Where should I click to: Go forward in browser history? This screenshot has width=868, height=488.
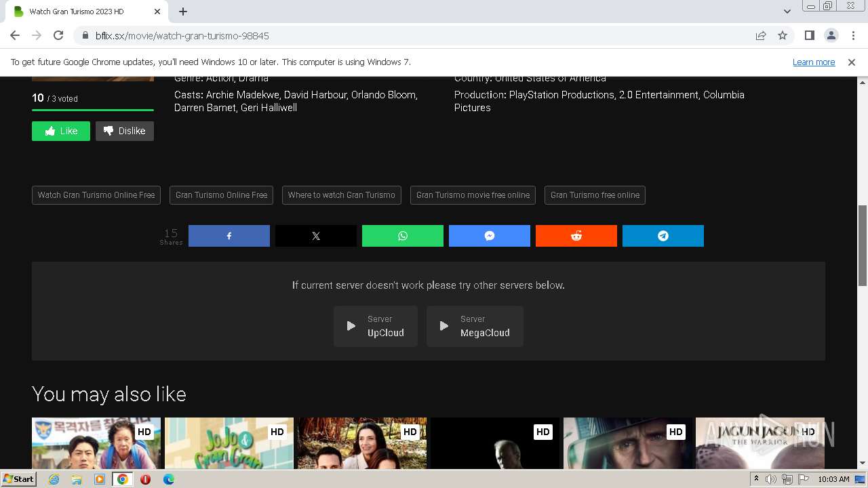37,35
